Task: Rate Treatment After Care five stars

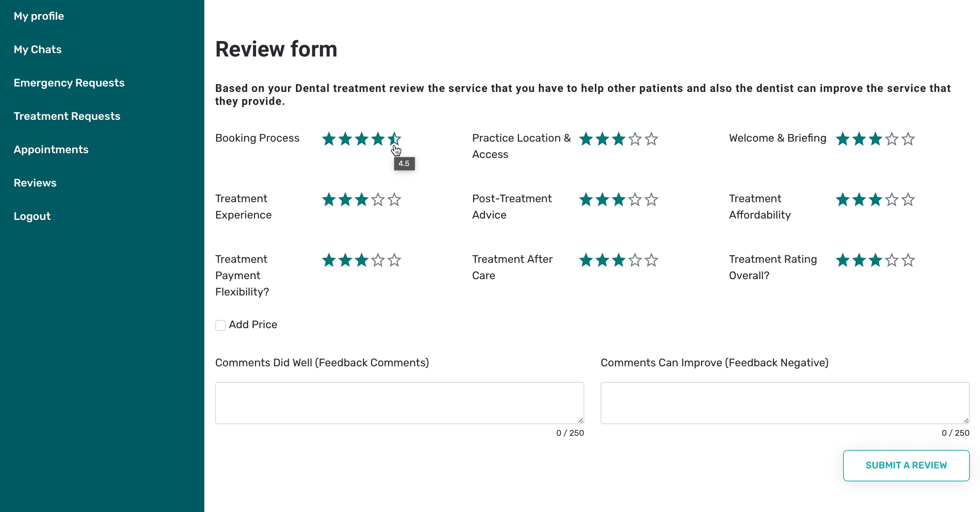Action: [x=651, y=260]
